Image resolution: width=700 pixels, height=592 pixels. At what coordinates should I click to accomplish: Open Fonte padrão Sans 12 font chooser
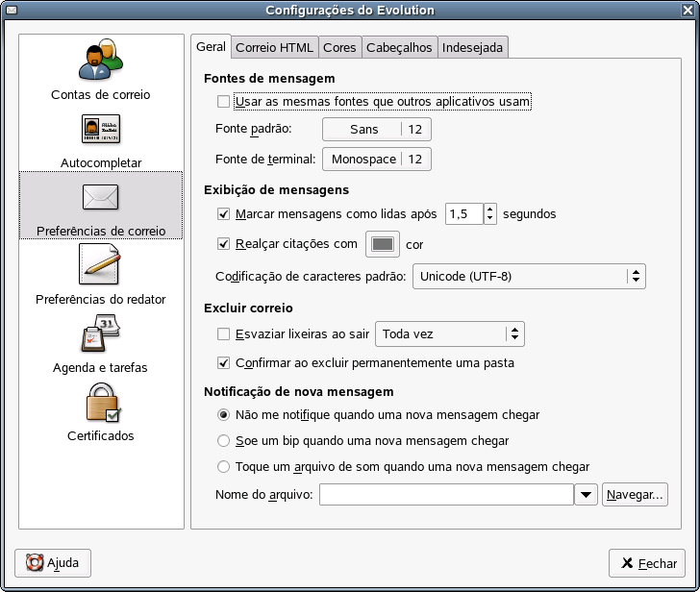pyautogui.click(x=377, y=130)
